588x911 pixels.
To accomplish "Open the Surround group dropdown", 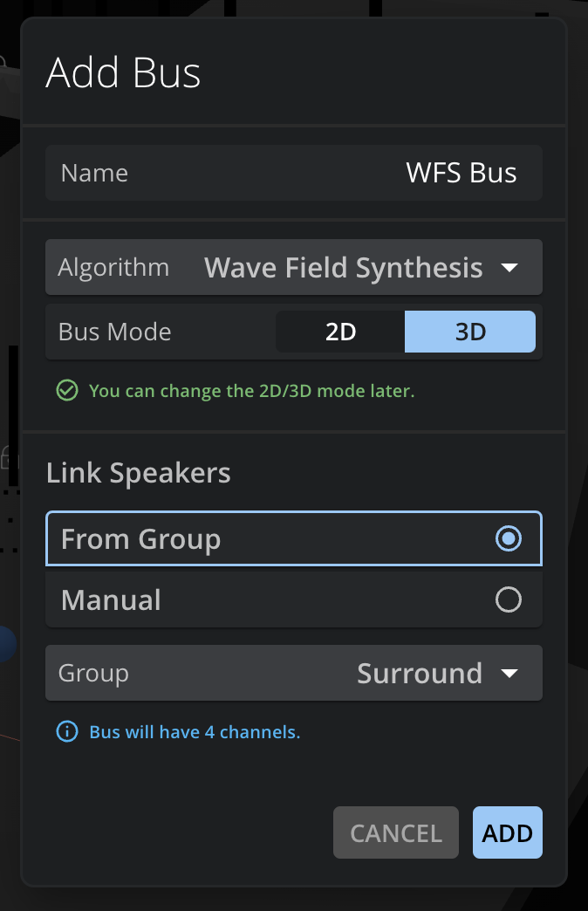I will [294, 673].
